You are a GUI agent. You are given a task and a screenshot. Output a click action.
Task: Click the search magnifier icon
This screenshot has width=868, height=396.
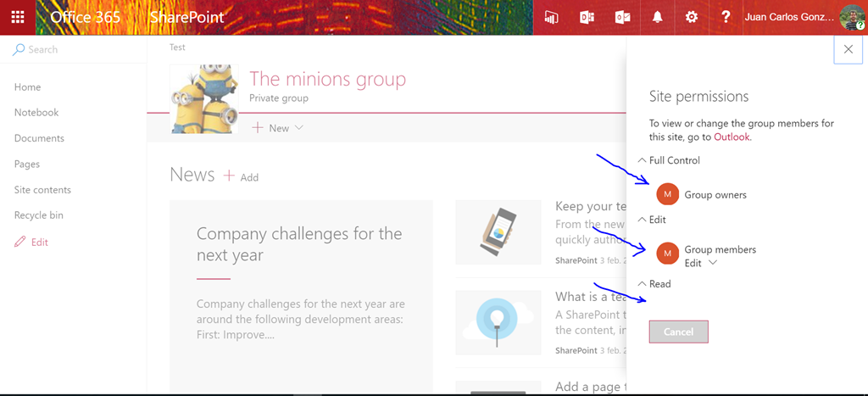[19, 49]
